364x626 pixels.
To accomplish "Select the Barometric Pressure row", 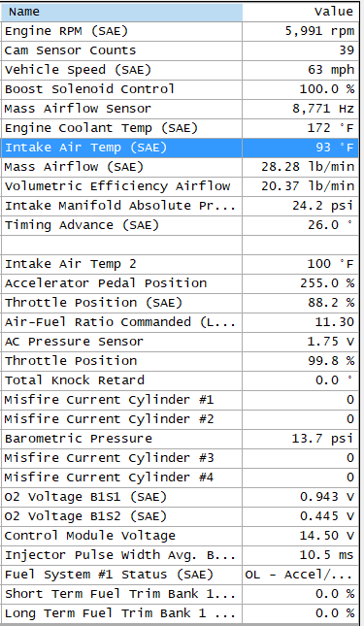I will click(x=180, y=439).
